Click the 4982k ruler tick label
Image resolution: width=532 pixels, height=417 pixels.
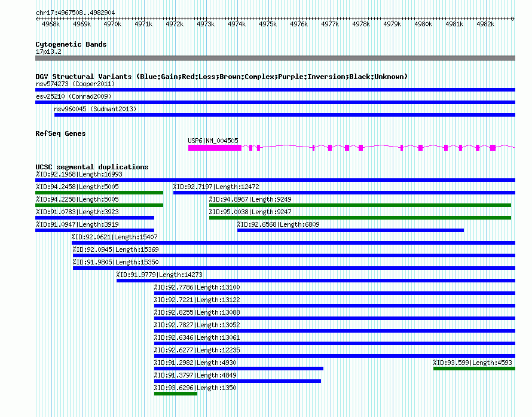[x=485, y=24]
